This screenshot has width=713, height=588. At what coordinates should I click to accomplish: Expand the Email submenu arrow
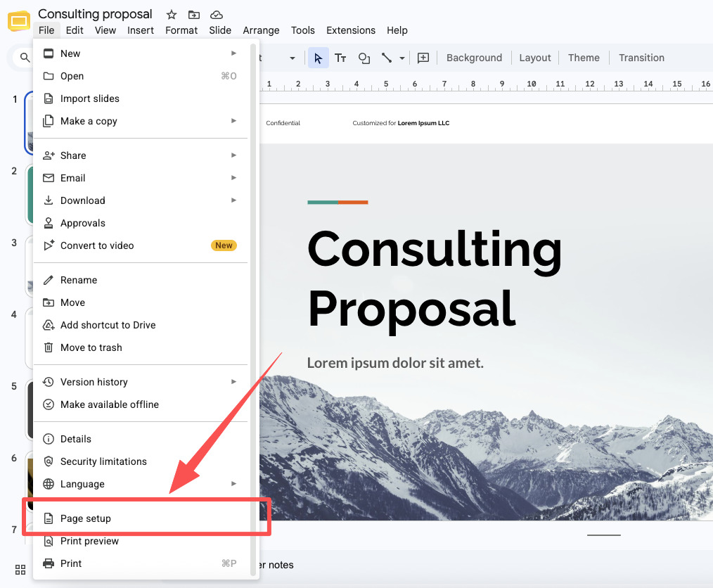click(x=233, y=178)
